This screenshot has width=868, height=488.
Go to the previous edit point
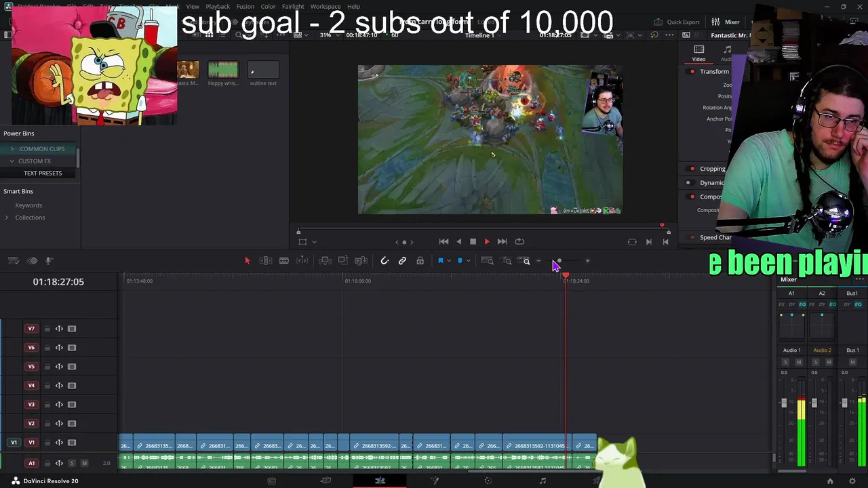(665, 242)
